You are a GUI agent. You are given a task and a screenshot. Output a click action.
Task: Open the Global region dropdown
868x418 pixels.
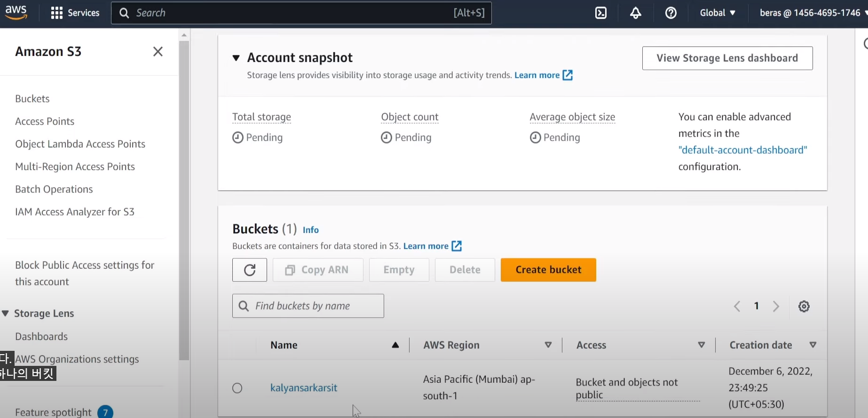718,13
